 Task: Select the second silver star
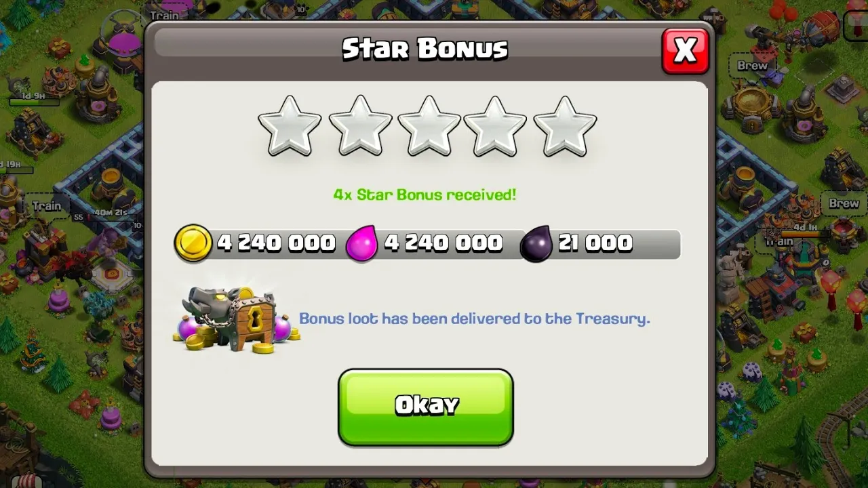(360, 127)
